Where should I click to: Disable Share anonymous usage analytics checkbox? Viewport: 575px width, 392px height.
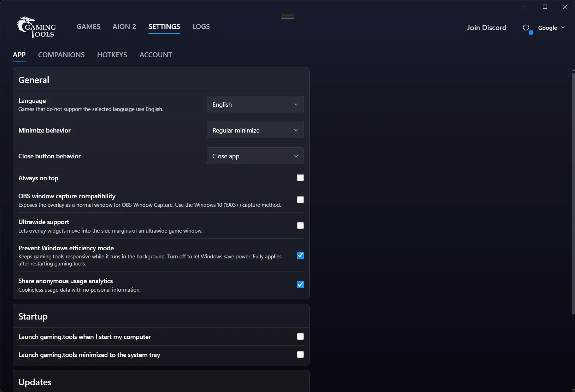coord(300,285)
